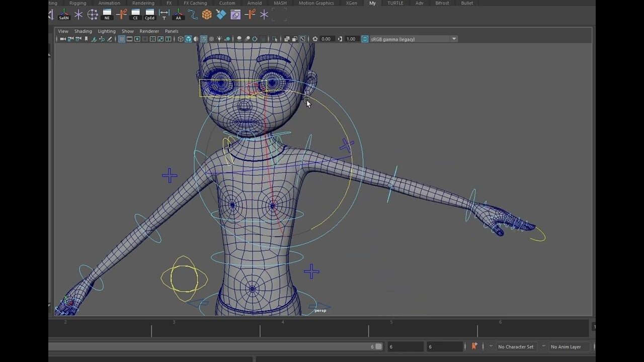Open the sRGB gamma legacy dropdown
This screenshot has width=644, height=362.
coord(453,39)
